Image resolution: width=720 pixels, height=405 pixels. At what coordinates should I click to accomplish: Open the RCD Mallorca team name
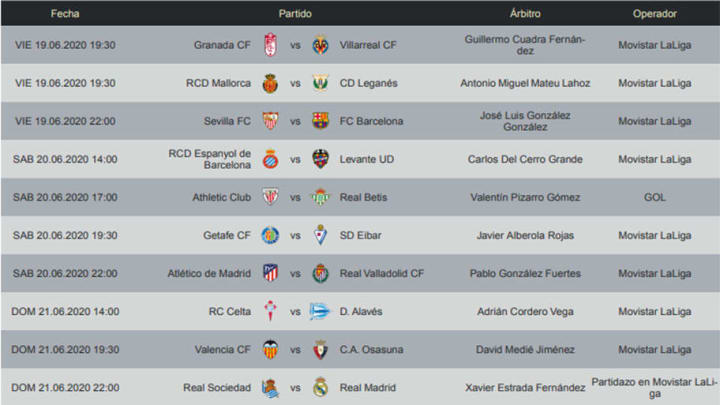pos(218,83)
